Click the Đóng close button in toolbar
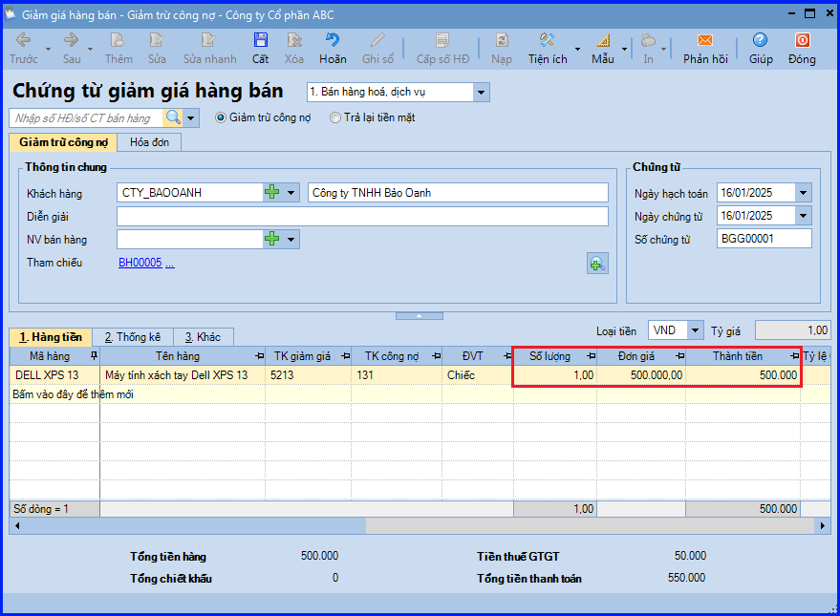The width and height of the screenshot is (840, 616). point(802,49)
